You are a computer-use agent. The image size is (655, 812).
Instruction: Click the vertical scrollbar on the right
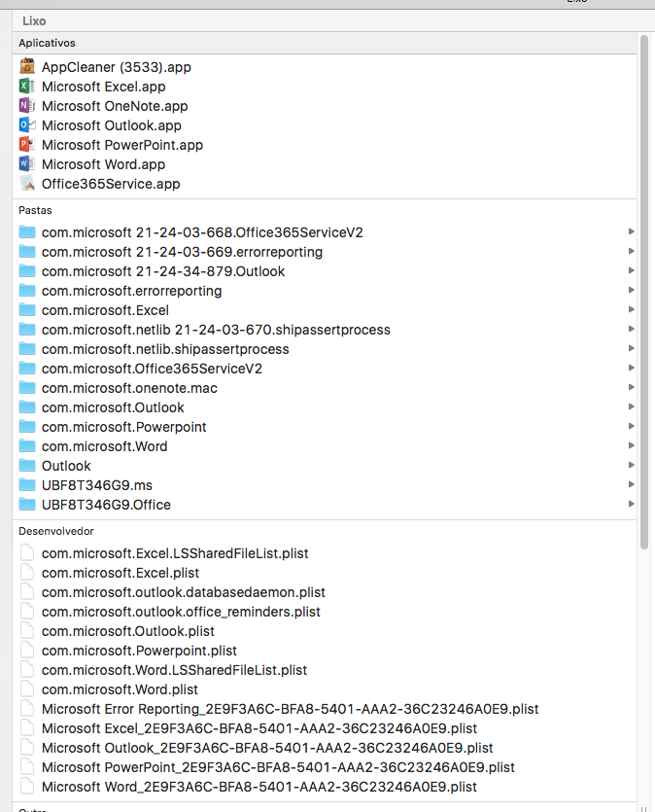point(644,292)
